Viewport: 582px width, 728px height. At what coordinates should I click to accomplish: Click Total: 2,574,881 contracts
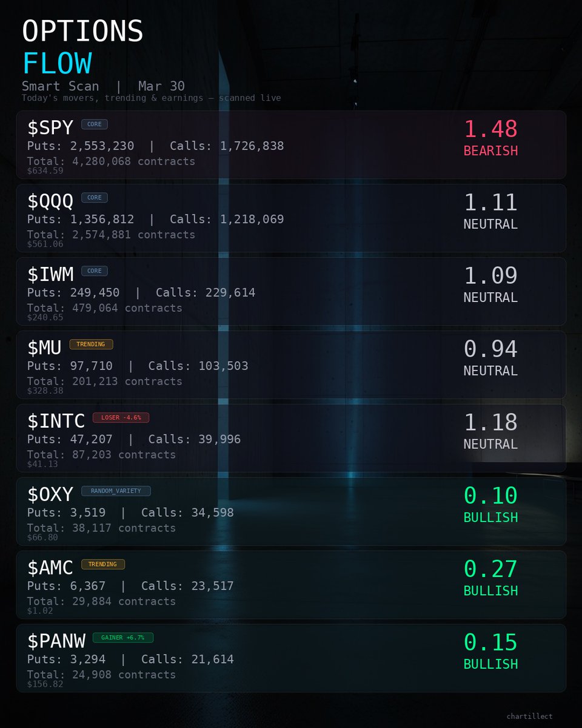(112, 235)
